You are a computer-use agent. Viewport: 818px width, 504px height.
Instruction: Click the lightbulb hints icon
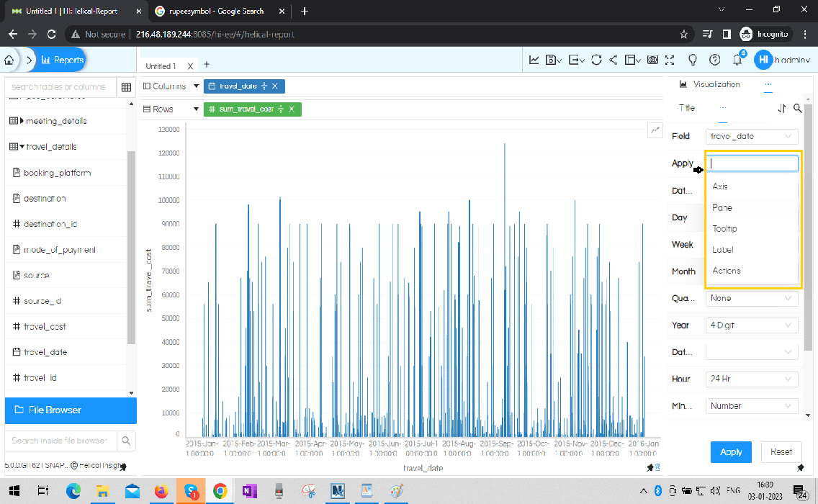(x=693, y=60)
